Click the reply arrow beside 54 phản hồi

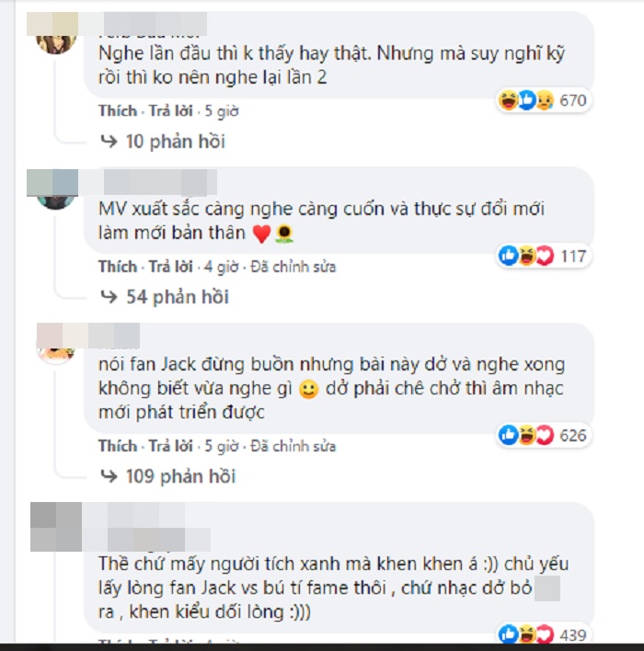click(109, 297)
